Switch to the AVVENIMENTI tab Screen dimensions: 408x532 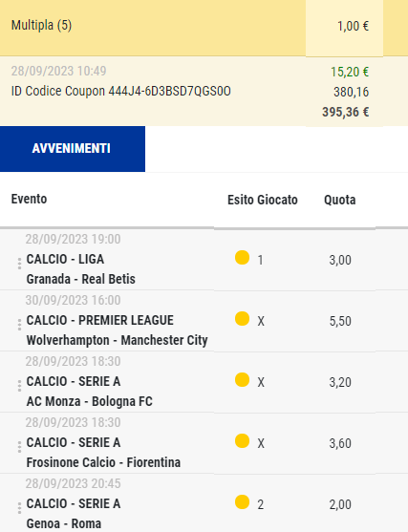(73, 149)
